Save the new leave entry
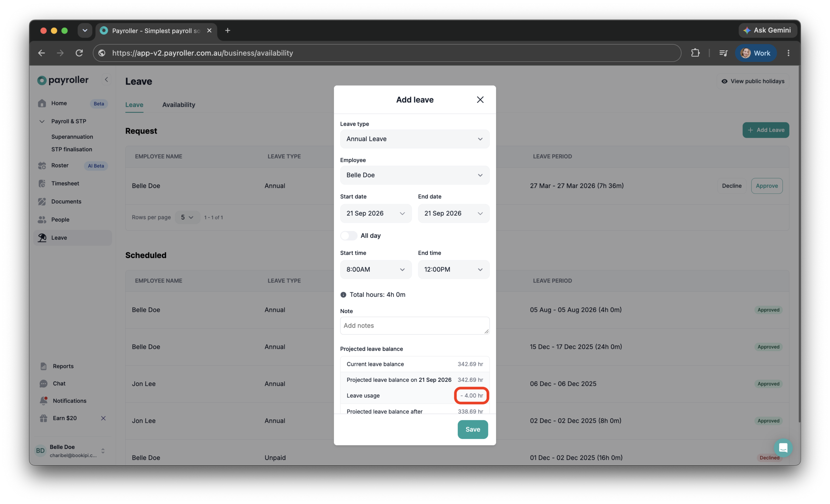Image resolution: width=830 pixels, height=504 pixels. click(473, 429)
